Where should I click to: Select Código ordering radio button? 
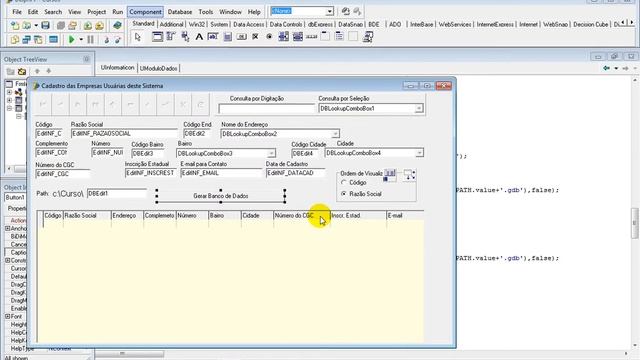(x=344, y=183)
